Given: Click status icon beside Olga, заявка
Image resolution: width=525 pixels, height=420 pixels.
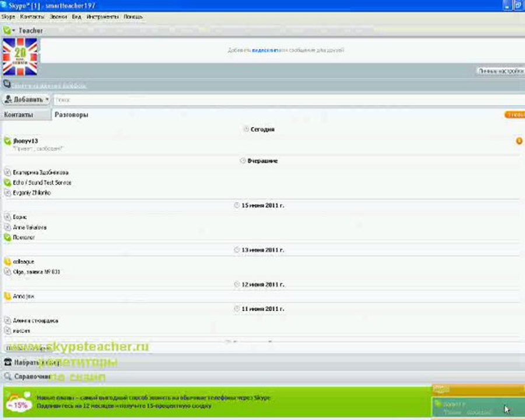Looking at the screenshot, I should 8,272.
